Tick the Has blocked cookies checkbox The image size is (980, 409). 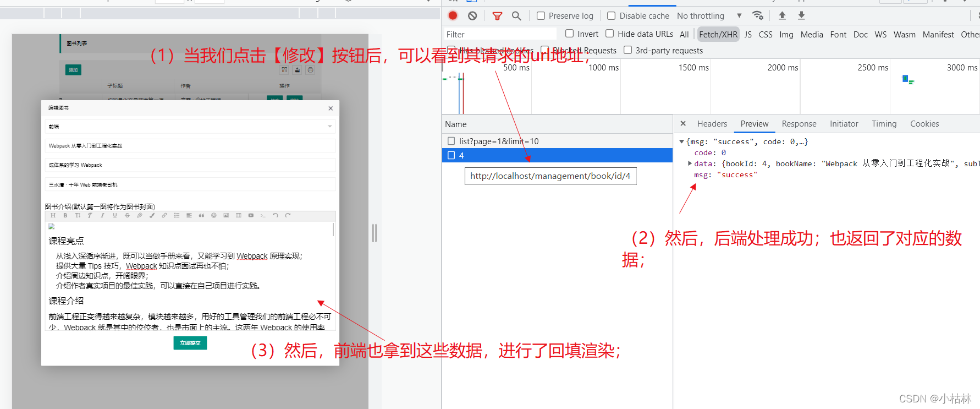tap(452, 50)
